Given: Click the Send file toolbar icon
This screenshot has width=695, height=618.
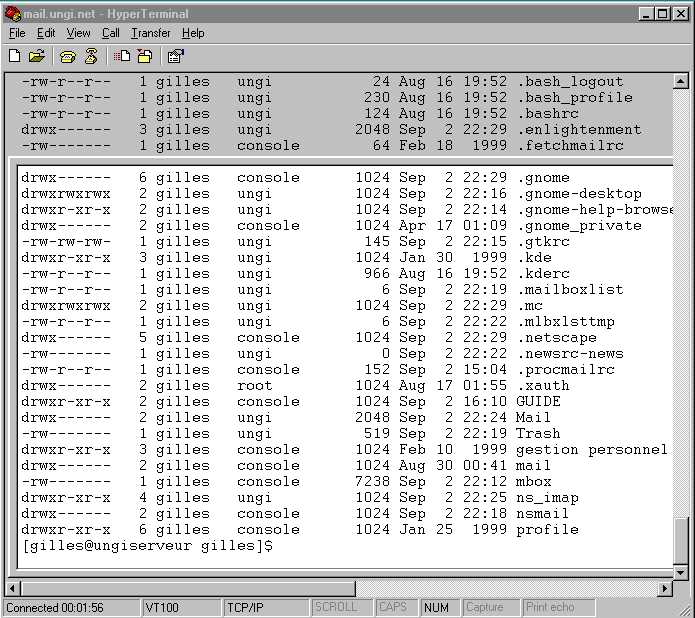Looking at the screenshot, I should (121, 56).
